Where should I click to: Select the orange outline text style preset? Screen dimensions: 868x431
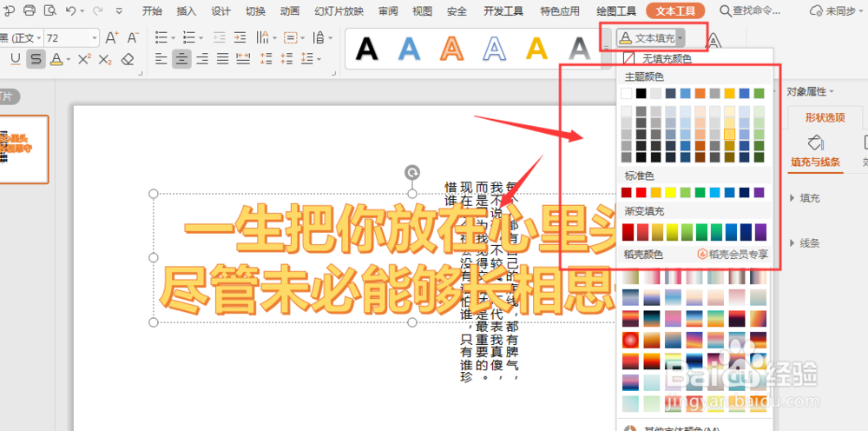click(451, 49)
